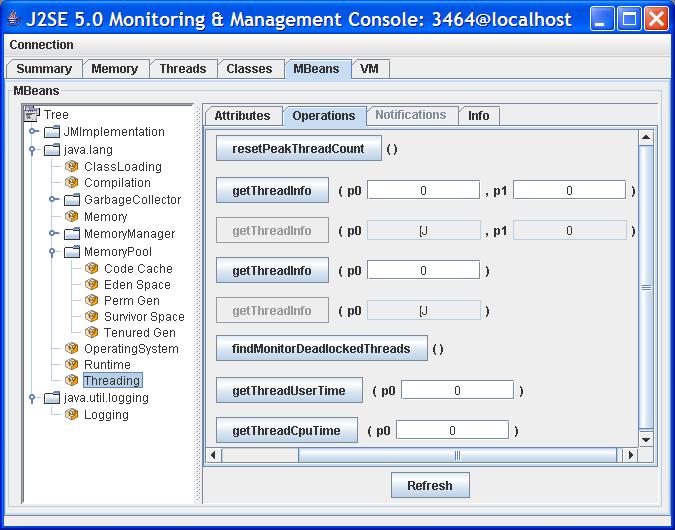The width and height of the screenshot is (675, 530).
Task: Click the Java coffee cup title icon
Action: pos(14,19)
